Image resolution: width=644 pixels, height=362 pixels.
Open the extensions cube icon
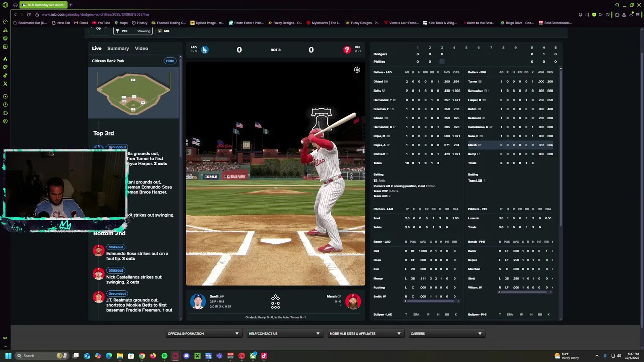coord(617,14)
